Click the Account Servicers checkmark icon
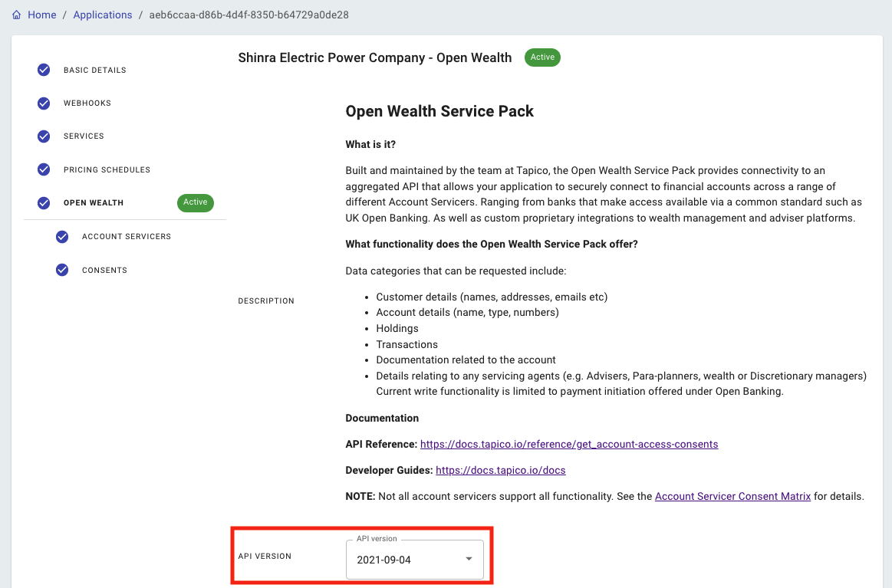Viewport: 892px width, 588px height. (62, 237)
